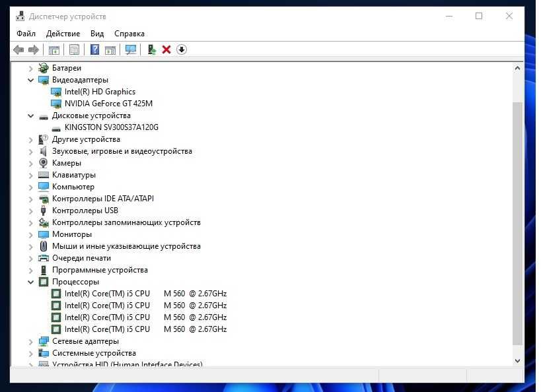This screenshot has height=392, width=541.
Task: Click the Мониторы monitor icon
Action: [x=44, y=234]
